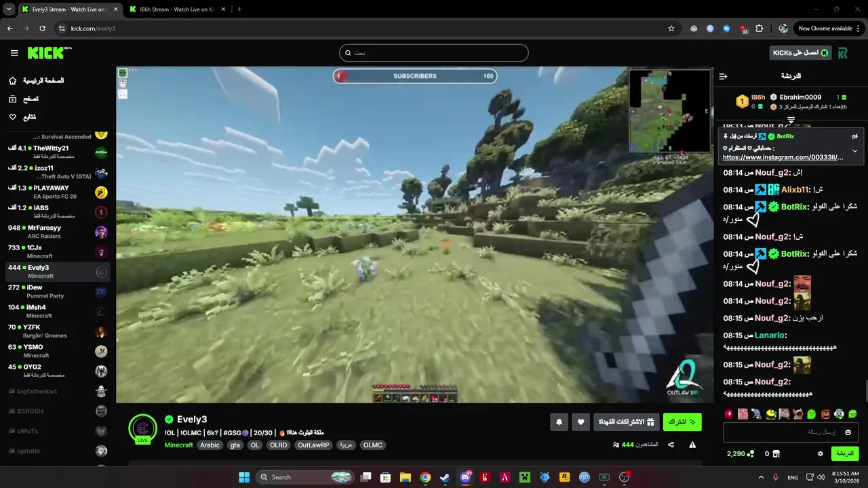Click the subscribers goal progress bar

415,76
